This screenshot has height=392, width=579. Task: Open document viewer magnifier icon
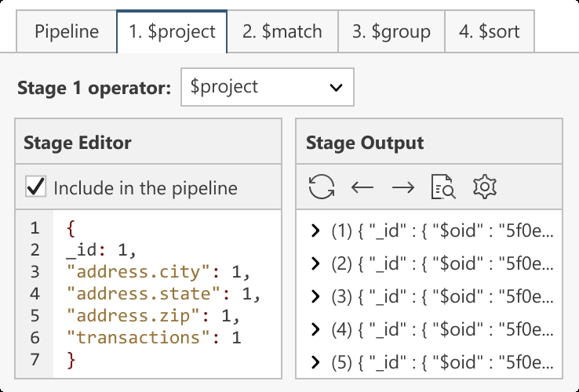443,187
